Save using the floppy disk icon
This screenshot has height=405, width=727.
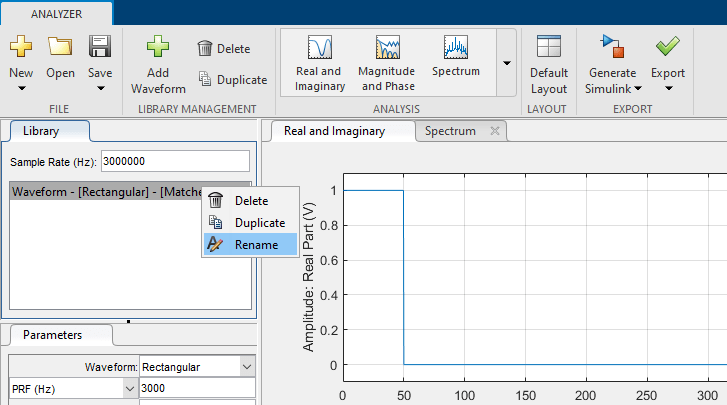pos(100,47)
